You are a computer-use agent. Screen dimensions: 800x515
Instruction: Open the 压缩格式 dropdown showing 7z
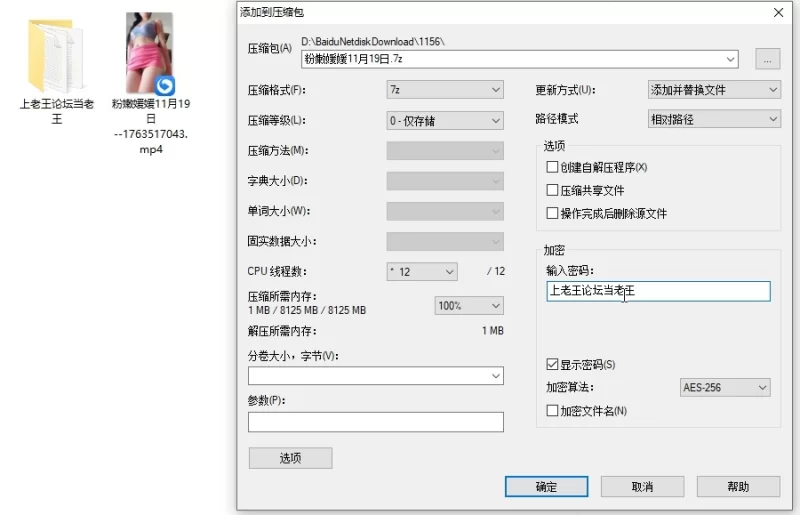pyautogui.click(x=444, y=90)
